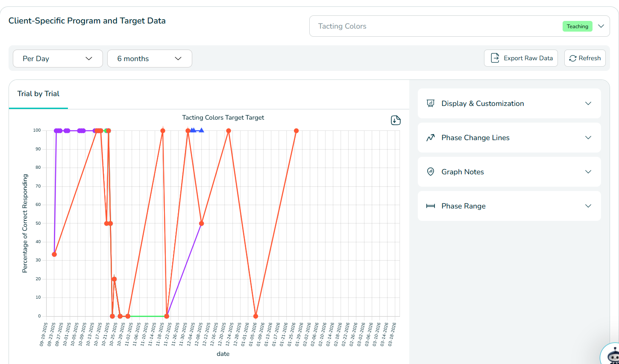Expand the Display & Customization chevron
The image size is (619, 364).
click(x=588, y=103)
